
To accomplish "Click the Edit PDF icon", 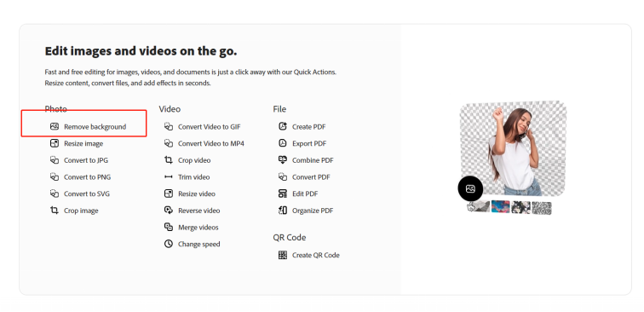I will (283, 194).
